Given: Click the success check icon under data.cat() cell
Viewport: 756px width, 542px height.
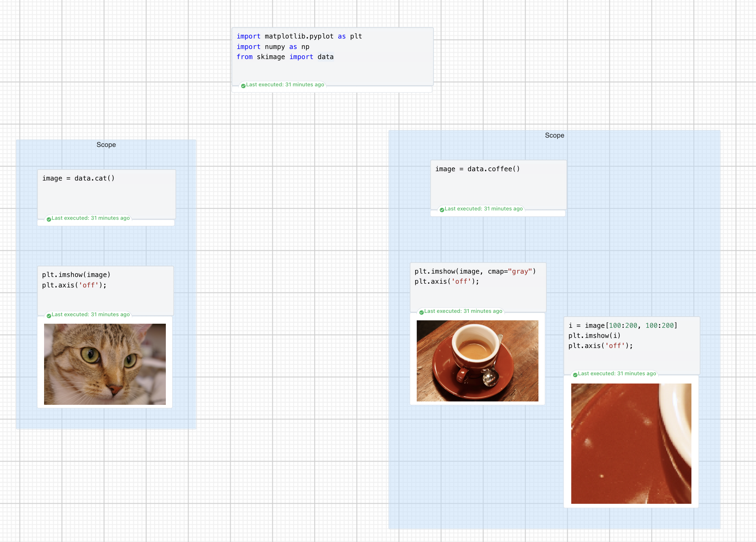Looking at the screenshot, I should pyautogui.click(x=49, y=219).
